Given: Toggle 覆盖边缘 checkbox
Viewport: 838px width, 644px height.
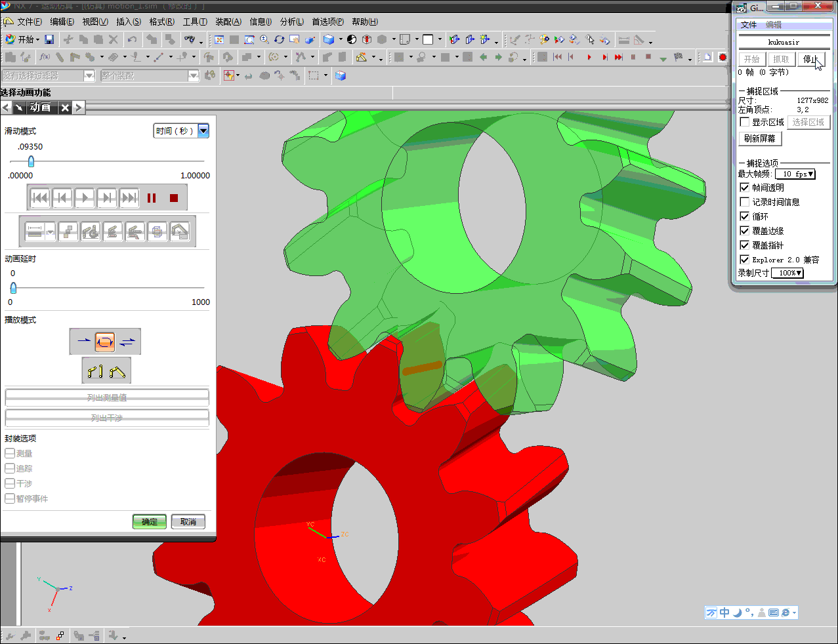Looking at the screenshot, I should 745,231.
